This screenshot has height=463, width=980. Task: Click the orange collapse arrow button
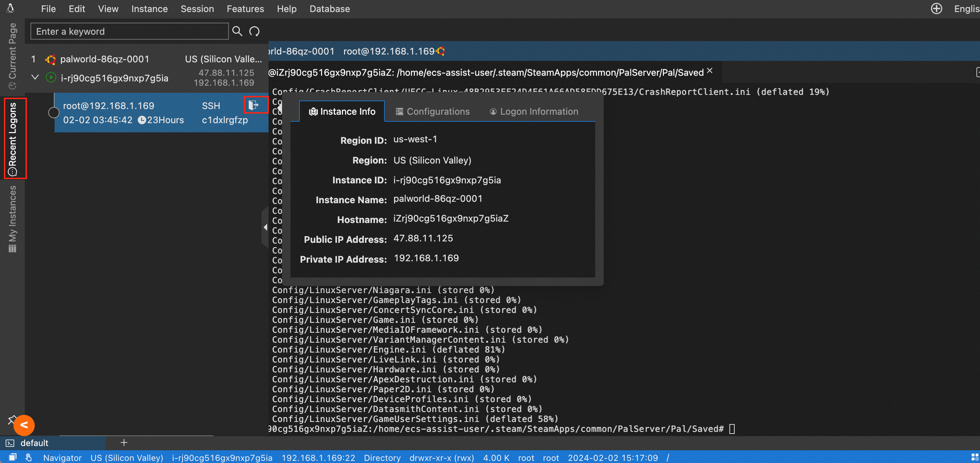(24, 425)
